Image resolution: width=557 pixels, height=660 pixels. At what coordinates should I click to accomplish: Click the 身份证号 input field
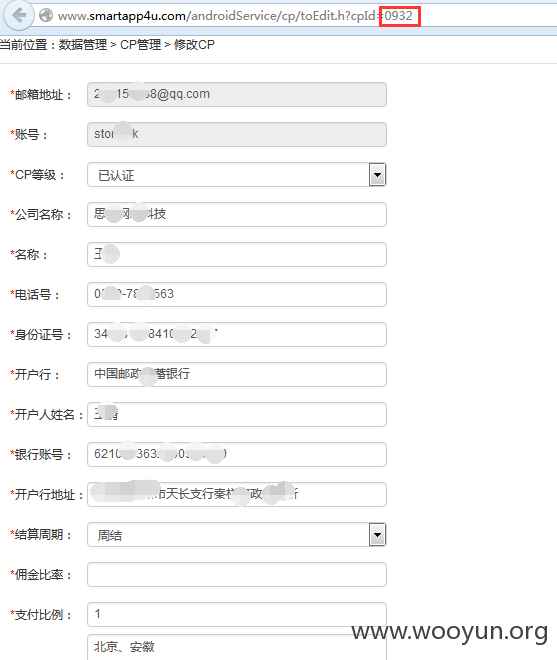click(237, 334)
